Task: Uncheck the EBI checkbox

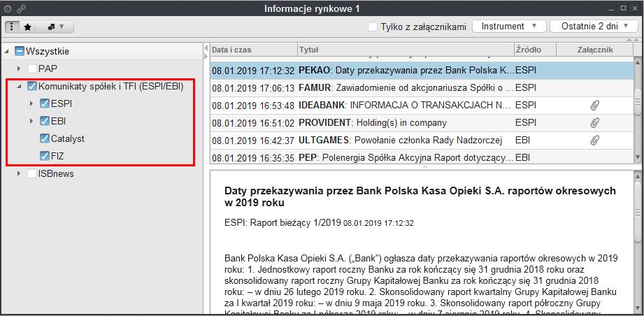Action: pyautogui.click(x=44, y=121)
